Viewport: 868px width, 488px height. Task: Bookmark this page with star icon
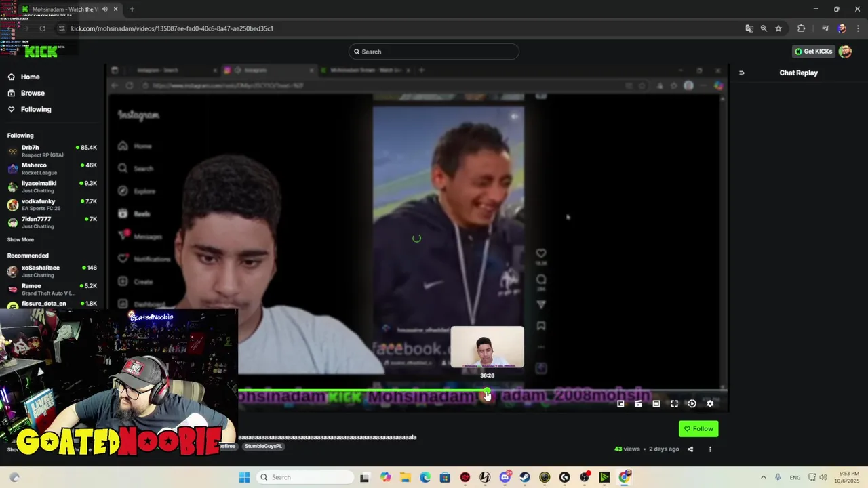tap(778, 28)
